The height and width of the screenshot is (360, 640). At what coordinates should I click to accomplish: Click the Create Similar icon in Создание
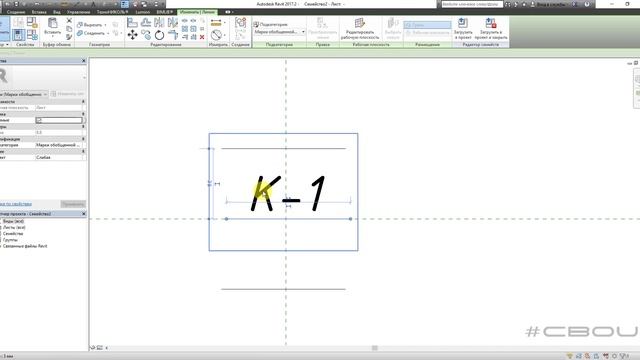point(240,22)
